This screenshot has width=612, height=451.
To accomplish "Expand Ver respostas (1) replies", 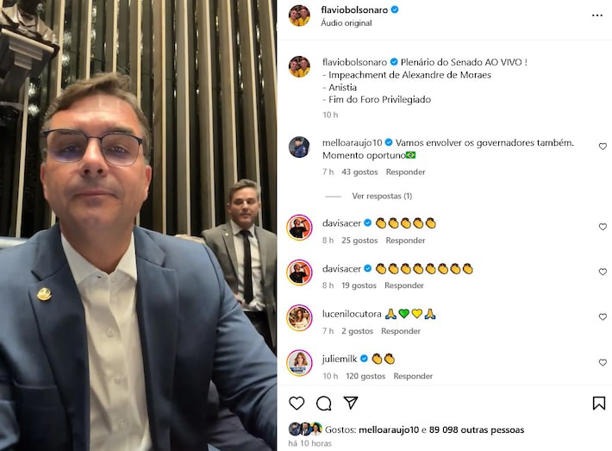I will (382, 196).
